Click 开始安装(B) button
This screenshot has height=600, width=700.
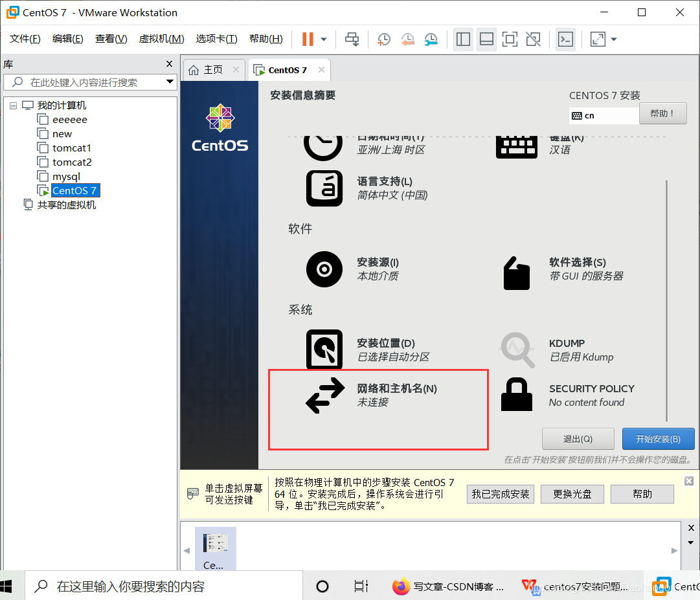tap(658, 439)
